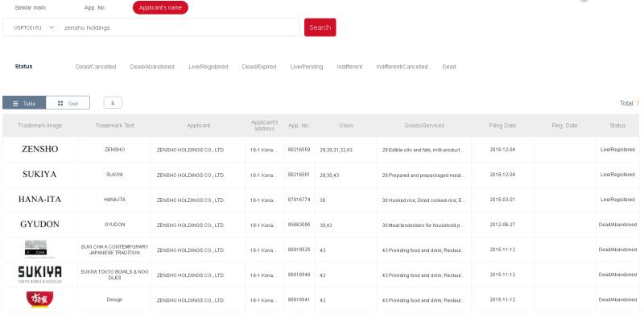Click the App. No. column header
This screenshot has height=314, width=644.
pyautogui.click(x=299, y=126)
